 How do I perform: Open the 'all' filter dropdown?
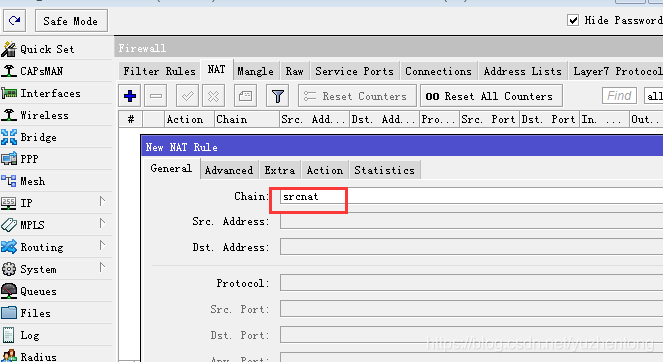click(653, 96)
